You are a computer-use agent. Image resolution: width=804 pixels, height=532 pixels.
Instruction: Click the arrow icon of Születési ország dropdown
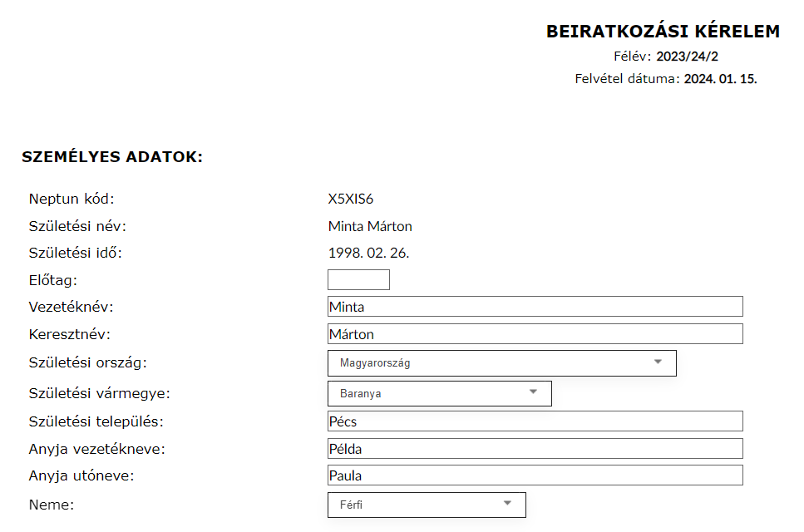click(x=658, y=362)
